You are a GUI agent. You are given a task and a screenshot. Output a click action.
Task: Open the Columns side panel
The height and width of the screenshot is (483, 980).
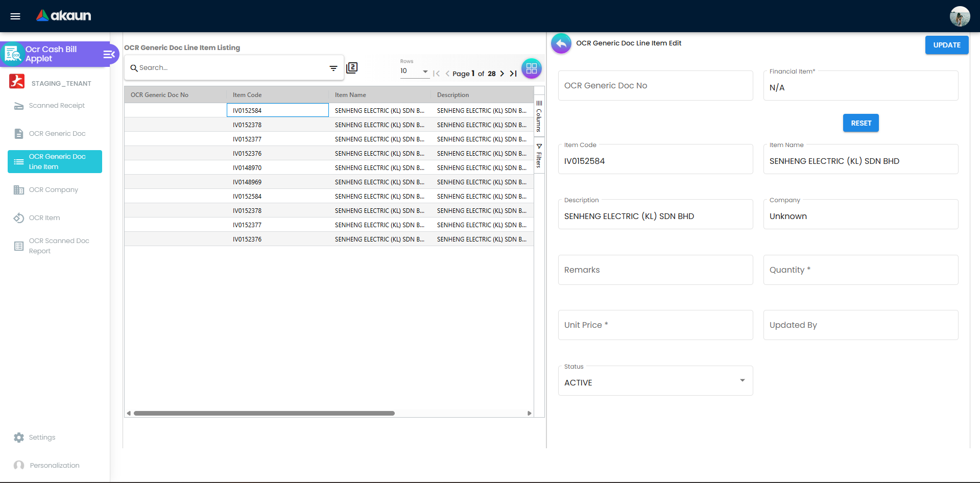(x=539, y=116)
